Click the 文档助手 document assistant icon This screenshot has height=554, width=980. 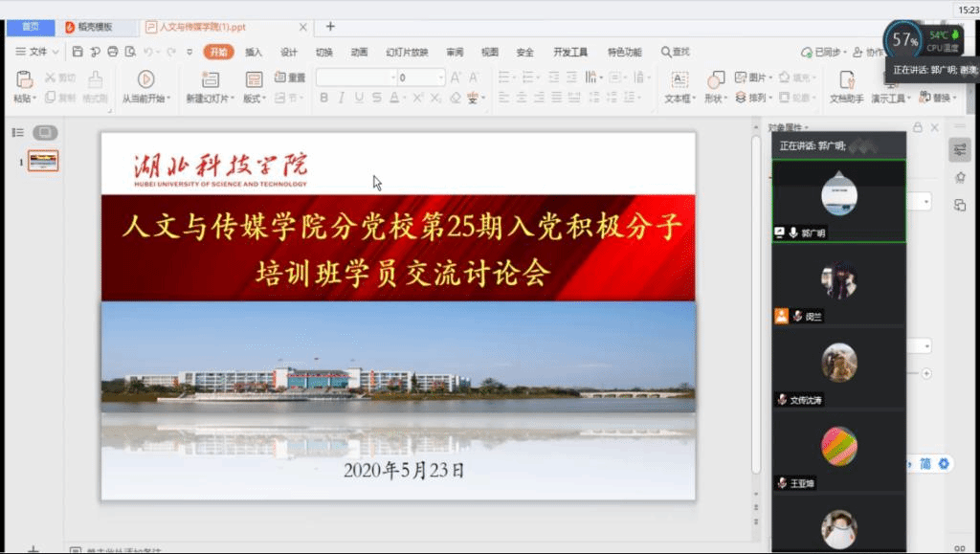click(x=847, y=79)
